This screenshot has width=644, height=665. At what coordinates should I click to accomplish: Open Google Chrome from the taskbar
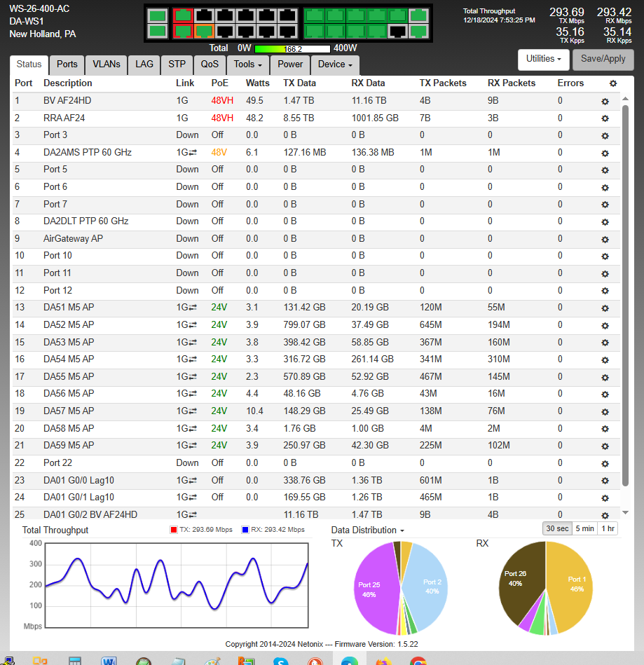(418, 661)
